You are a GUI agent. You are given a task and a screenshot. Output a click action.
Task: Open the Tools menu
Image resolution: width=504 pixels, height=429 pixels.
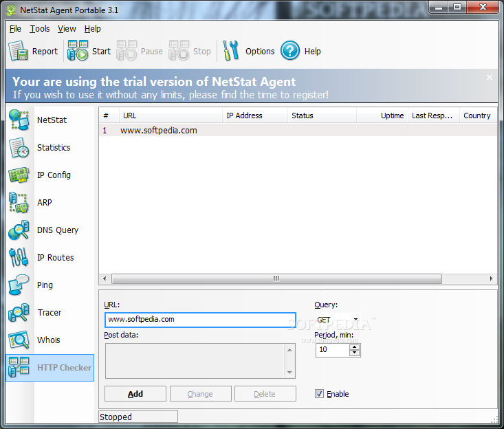click(x=40, y=29)
